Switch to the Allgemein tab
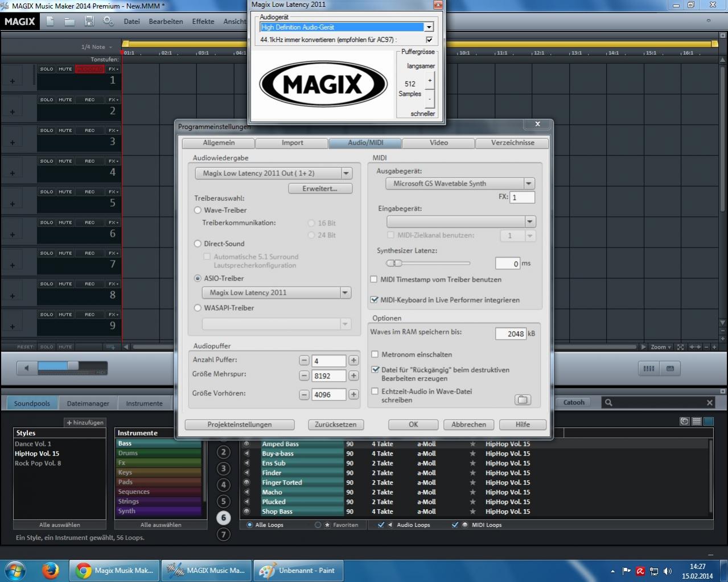Image resolution: width=728 pixels, height=582 pixels. [x=219, y=143]
